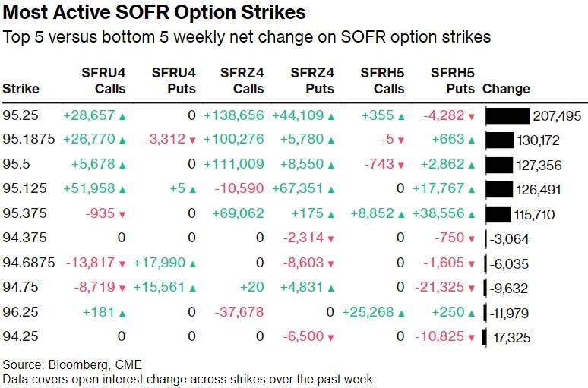
Task: Click the black bar for 207,495 change
Action: click(507, 116)
